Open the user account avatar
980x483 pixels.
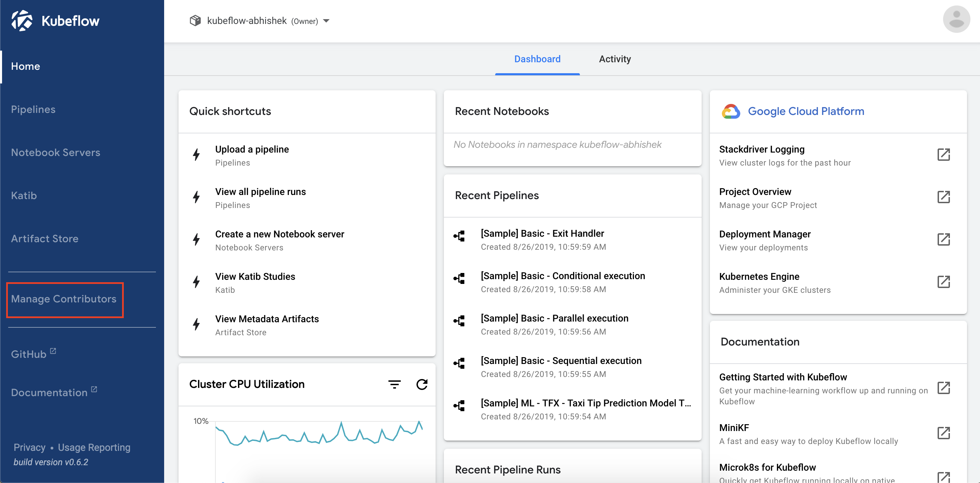point(956,19)
